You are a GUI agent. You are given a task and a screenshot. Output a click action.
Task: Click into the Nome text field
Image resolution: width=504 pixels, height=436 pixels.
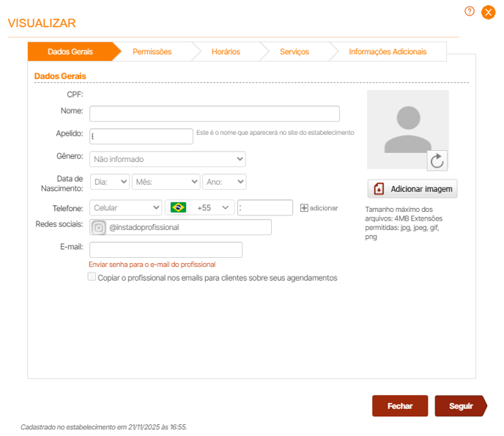pos(215,114)
